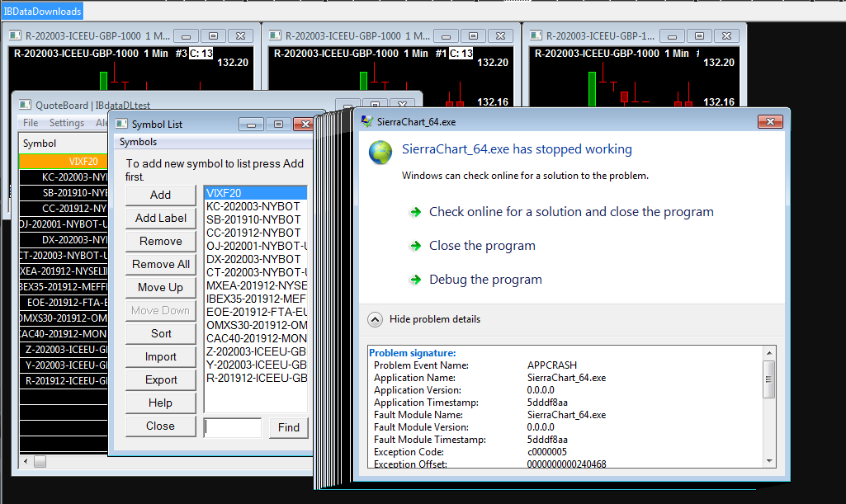The width and height of the screenshot is (846, 504).
Task: Click the Find button
Action: tap(289, 428)
